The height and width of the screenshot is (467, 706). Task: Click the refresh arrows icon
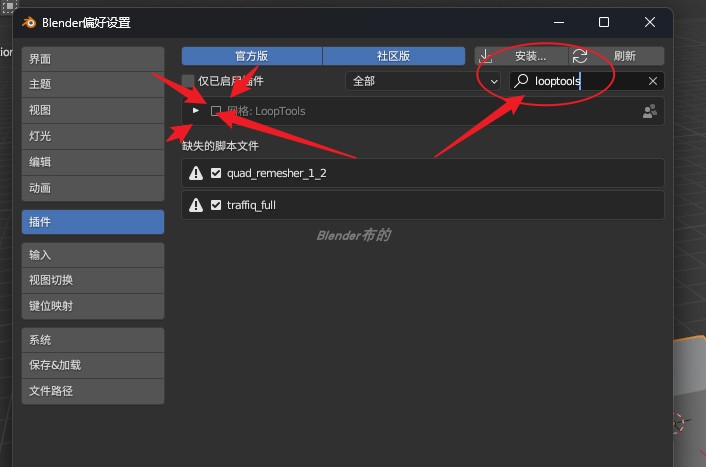580,56
